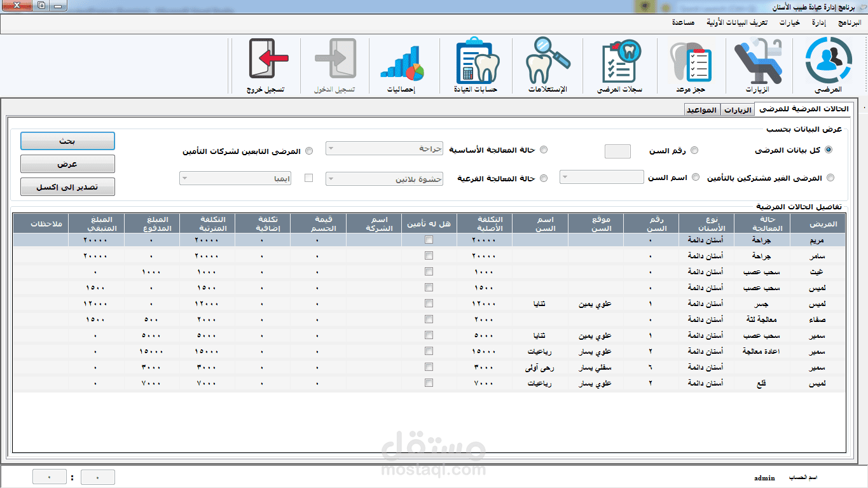Tick the insurance checkbox in the اعادة معالجة row

tap(429, 351)
